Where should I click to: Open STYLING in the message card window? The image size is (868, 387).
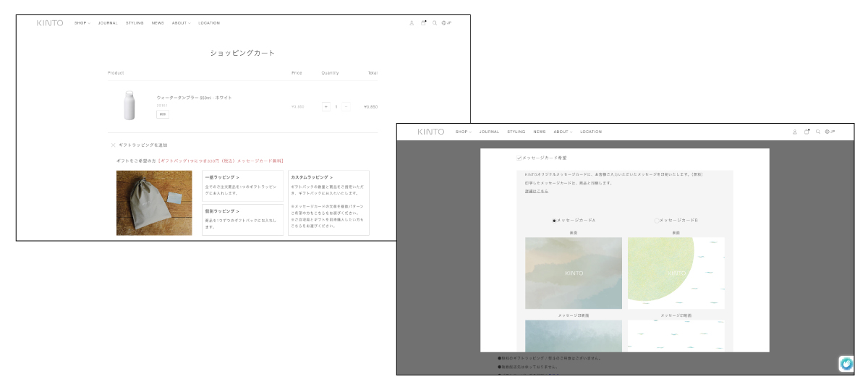click(516, 132)
